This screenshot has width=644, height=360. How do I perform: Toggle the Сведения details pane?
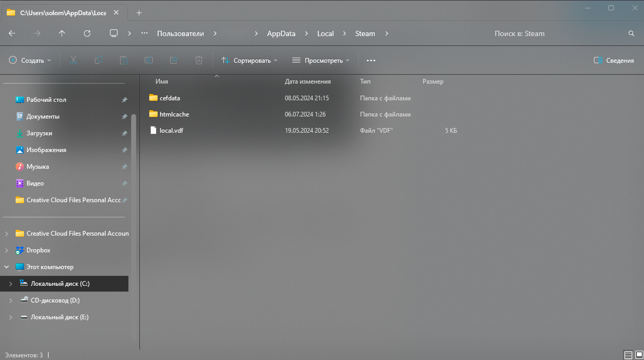click(x=614, y=61)
